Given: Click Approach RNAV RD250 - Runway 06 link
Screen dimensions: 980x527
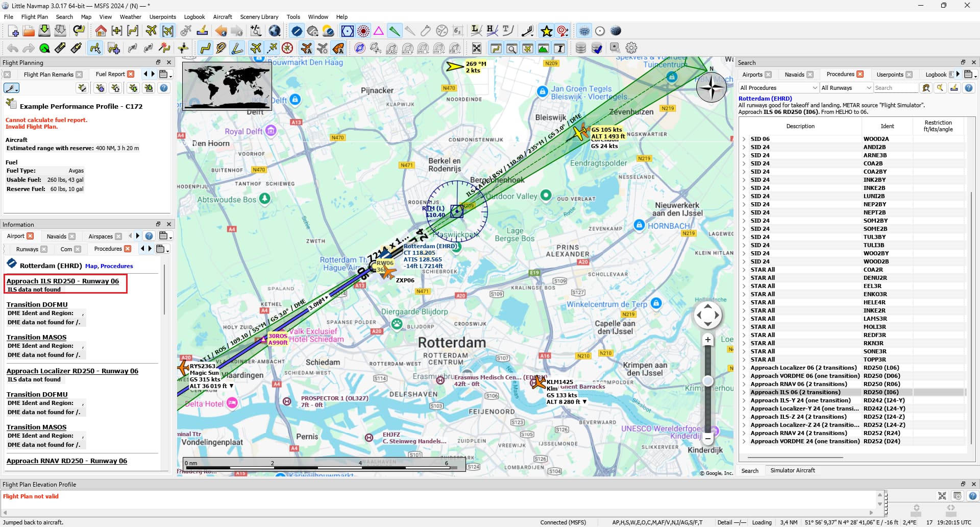Looking at the screenshot, I should coord(67,461).
